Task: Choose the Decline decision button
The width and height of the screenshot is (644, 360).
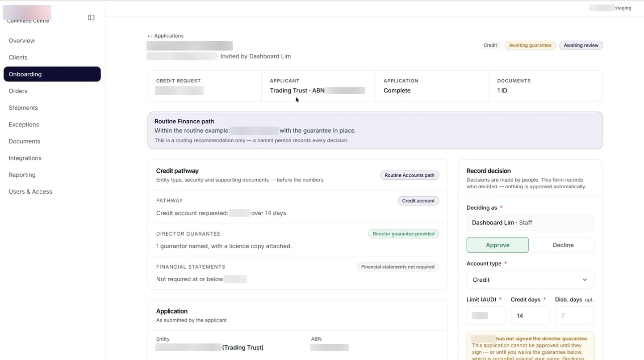Action: click(563, 245)
